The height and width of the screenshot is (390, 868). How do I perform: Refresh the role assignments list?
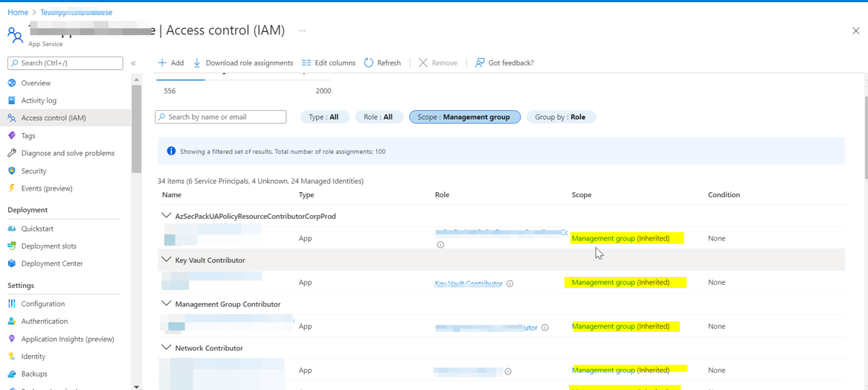tap(382, 63)
